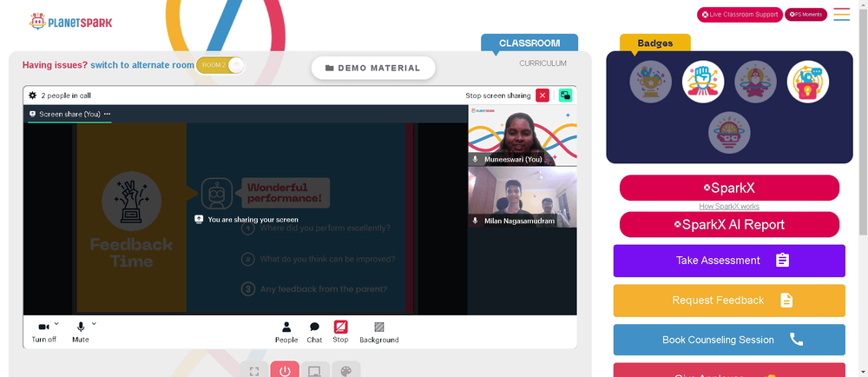Open the hamburger menu icon
868x377 pixels.
[841, 15]
